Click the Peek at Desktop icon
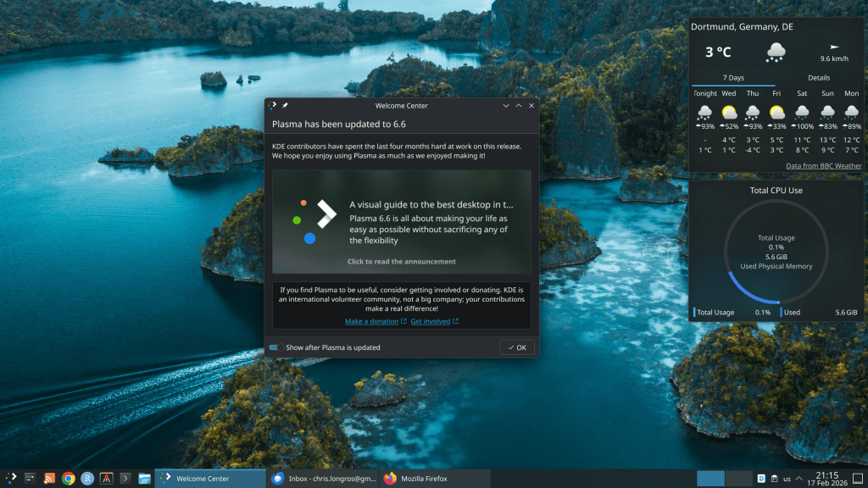Image resolution: width=868 pixels, height=488 pixels. click(x=857, y=479)
